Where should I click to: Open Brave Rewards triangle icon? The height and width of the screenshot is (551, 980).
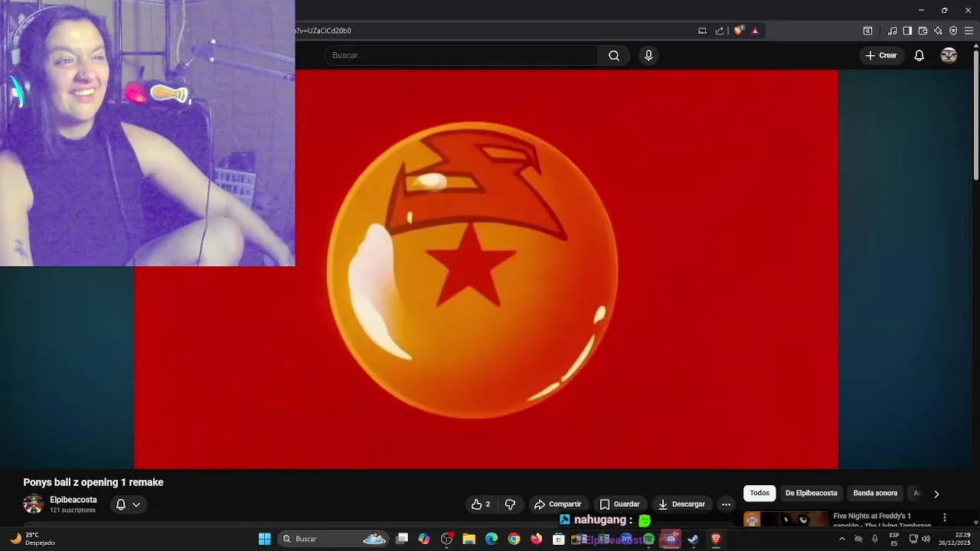[755, 31]
